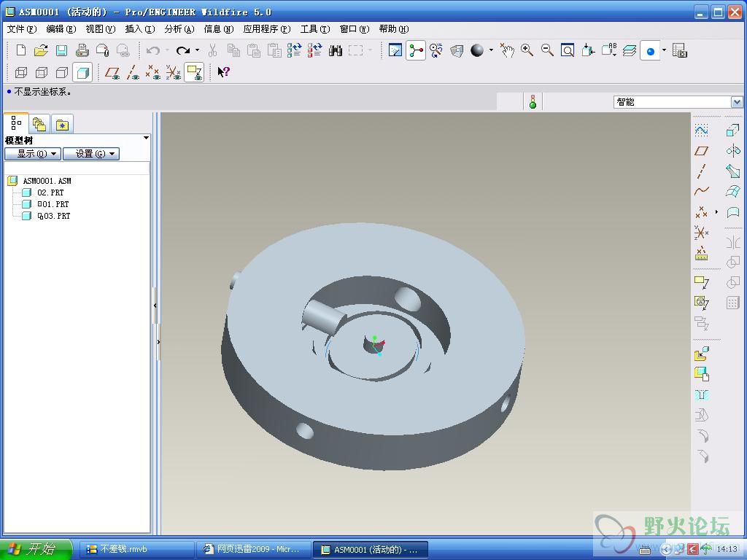Click the Find binoculars icon
Screen dimensions: 747x560
[x=336, y=50]
